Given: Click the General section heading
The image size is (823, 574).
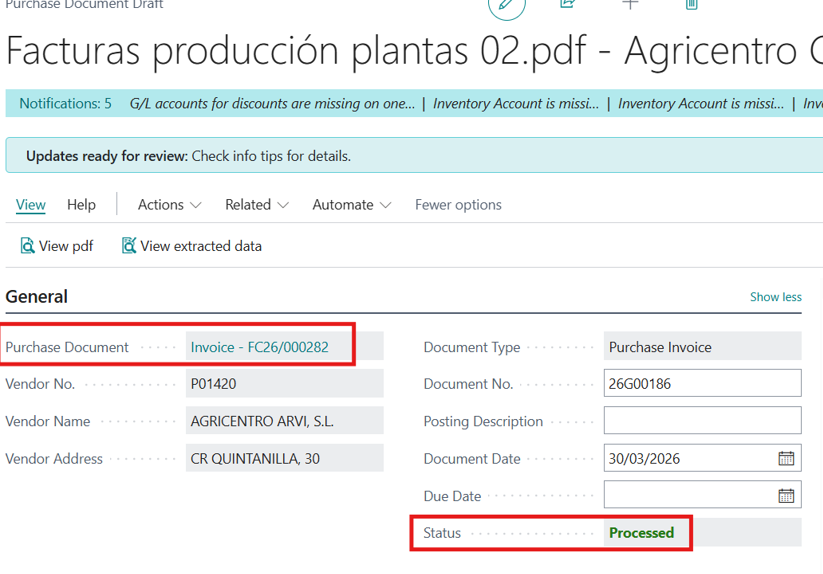Looking at the screenshot, I should [x=37, y=297].
